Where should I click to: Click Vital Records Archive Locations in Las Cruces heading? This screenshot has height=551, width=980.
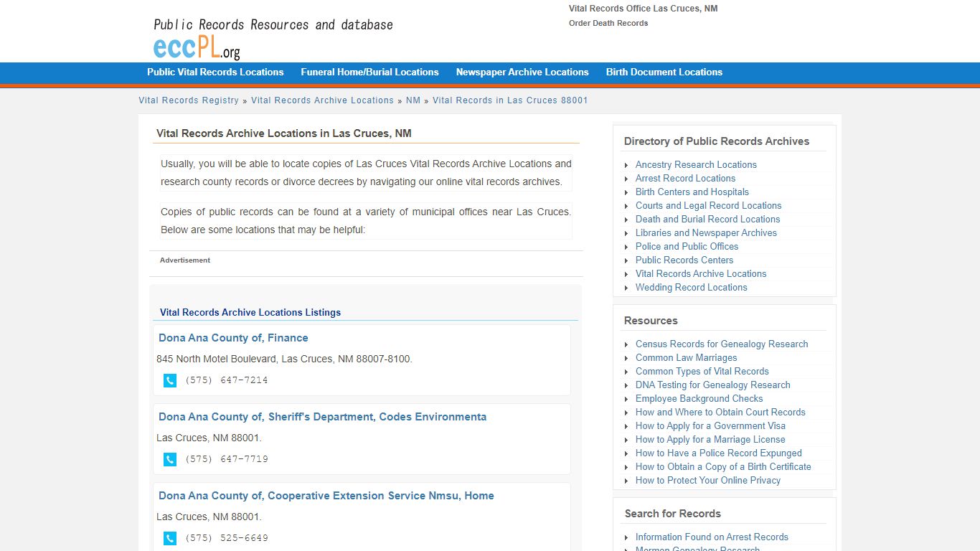click(x=284, y=133)
